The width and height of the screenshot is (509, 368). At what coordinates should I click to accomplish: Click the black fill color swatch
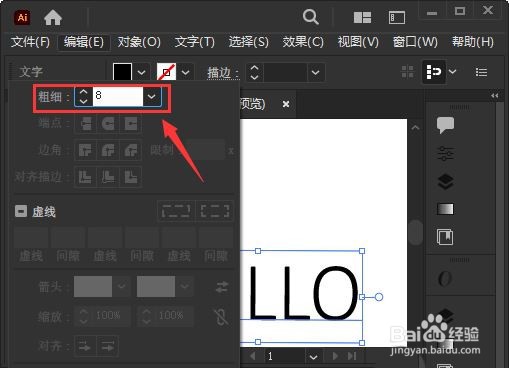pos(122,72)
